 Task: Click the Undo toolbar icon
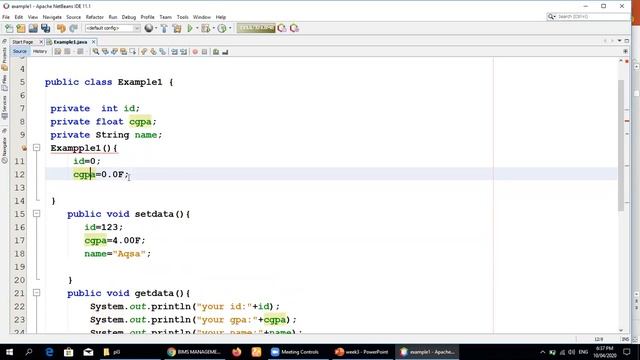point(61,28)
